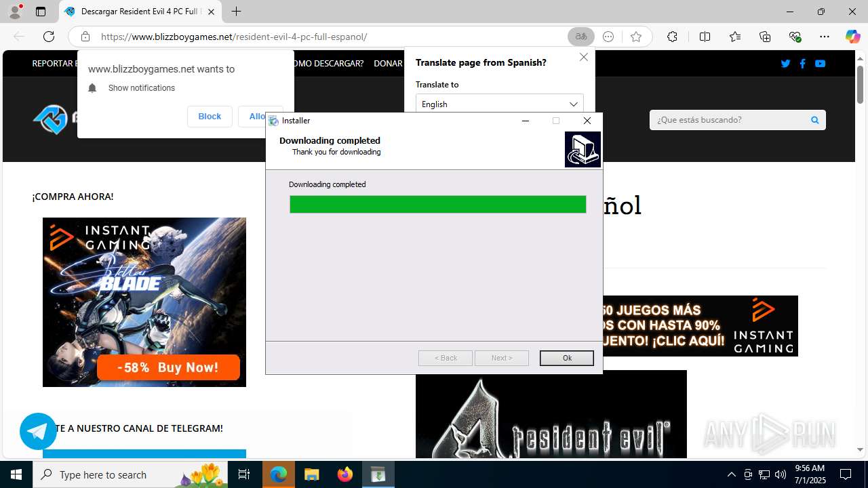This screenshot has width=868, height=488.
Task: Open Task View on taskbar
Action: coord(244,474)
